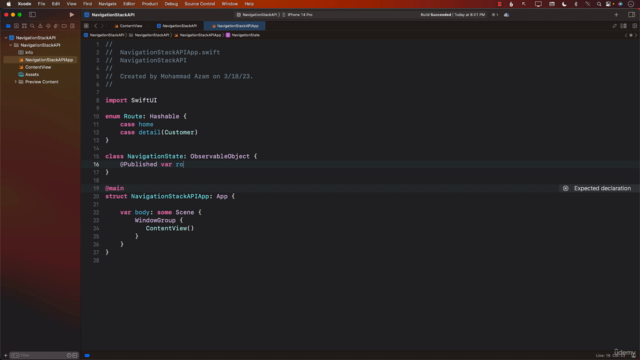Click the NavigationStackAPI project jump bar segment
640x360 pixels.
click(x=104, y=35)
